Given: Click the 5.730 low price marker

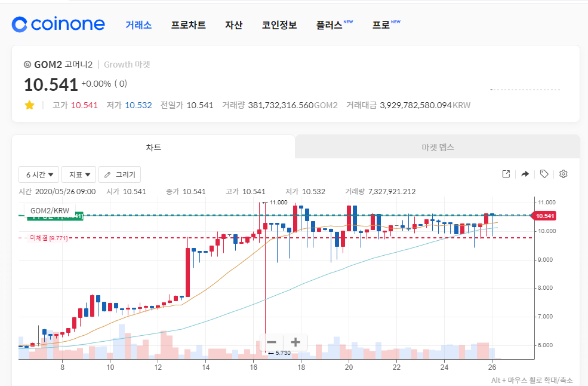Looking at the screenshot, I should [283, 353].
